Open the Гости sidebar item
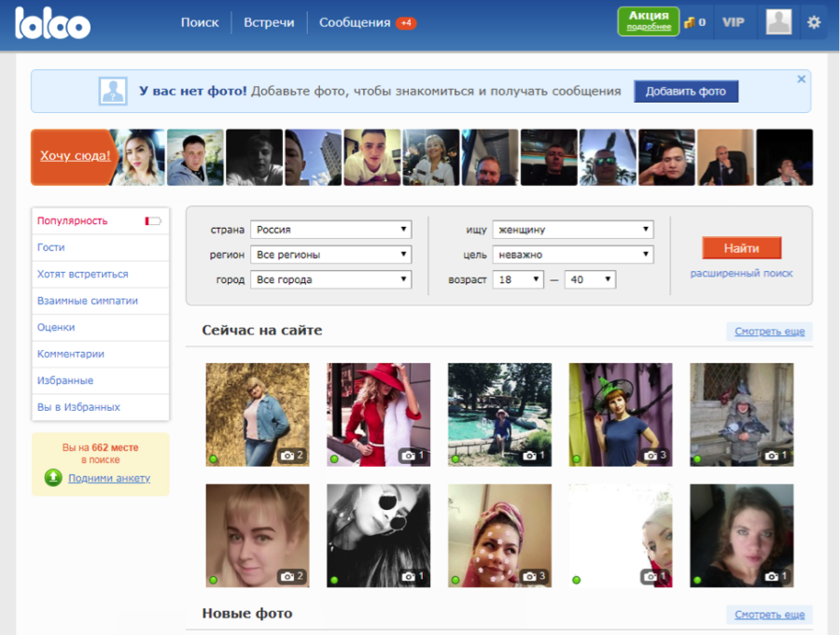840x635 pixels. [x=101, y=247]
